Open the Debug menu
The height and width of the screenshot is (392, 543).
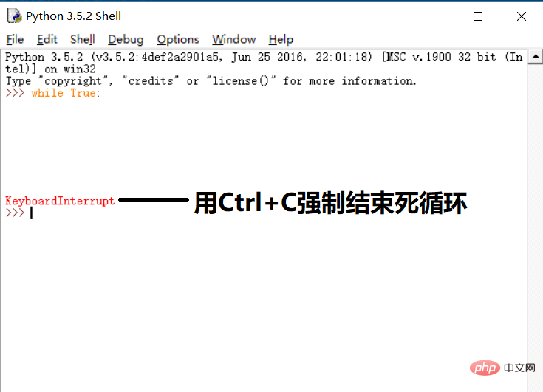126,39
